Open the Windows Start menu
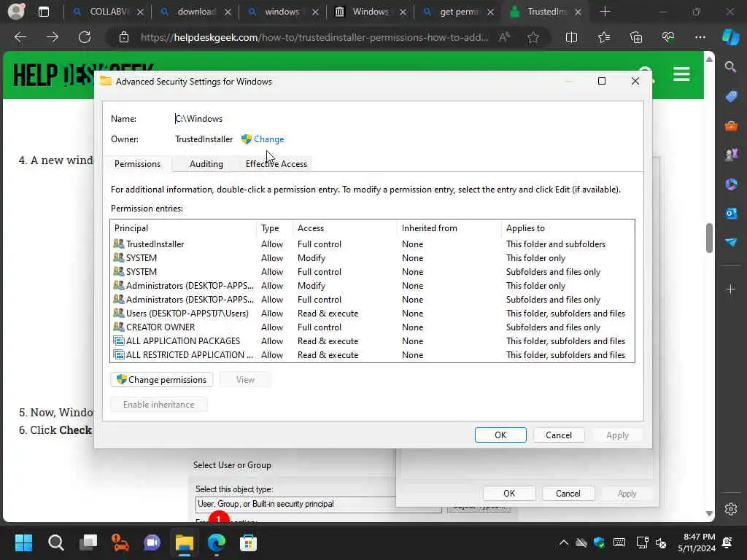 (23, 542)
